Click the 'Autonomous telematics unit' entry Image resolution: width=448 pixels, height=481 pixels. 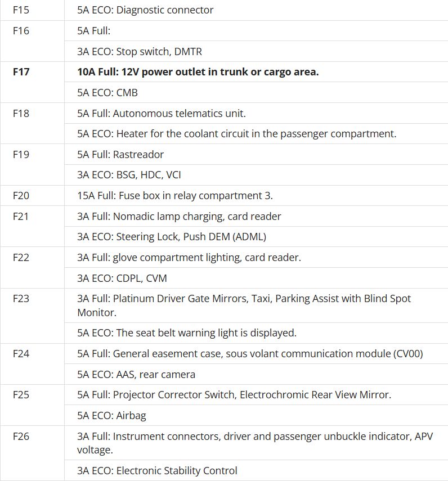162,114
